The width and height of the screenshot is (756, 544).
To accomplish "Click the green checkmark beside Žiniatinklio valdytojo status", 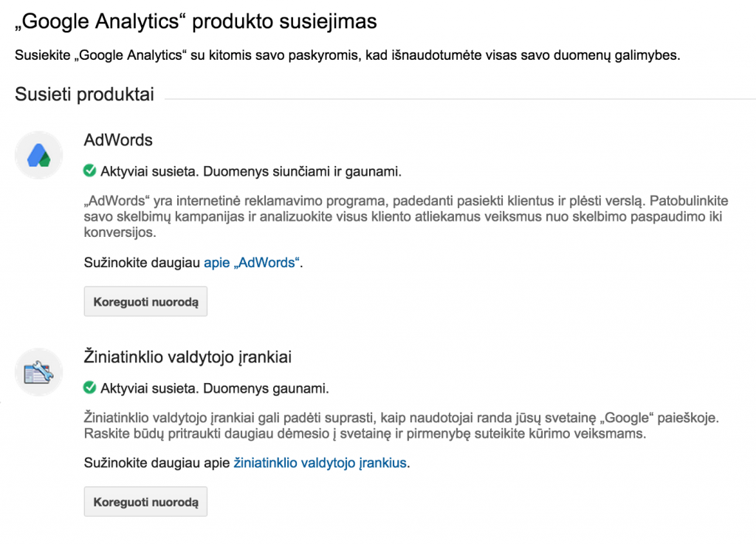I will point(89,387).
